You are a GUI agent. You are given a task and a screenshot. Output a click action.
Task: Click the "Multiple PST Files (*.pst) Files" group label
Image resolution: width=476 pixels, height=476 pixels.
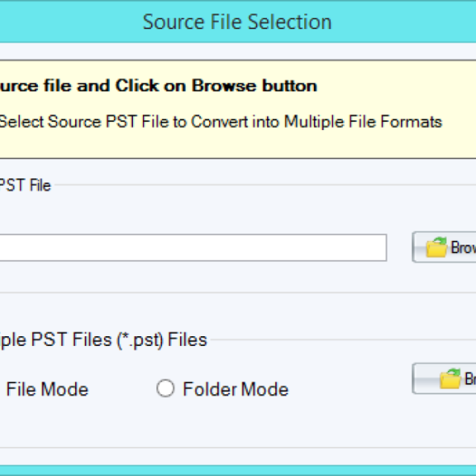(104, 340)
